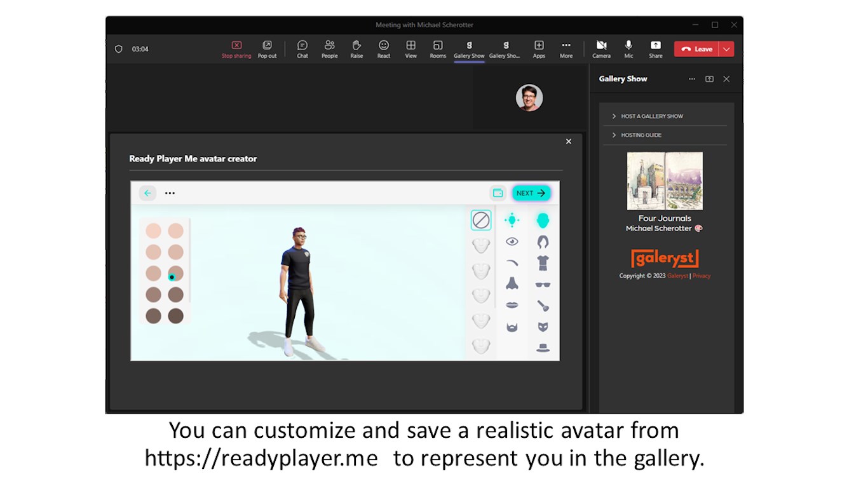Open the Privacy link in Gallery Show
The image size is (868, 488).
702,276
